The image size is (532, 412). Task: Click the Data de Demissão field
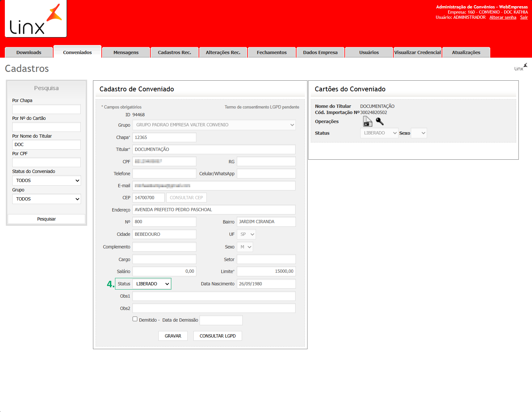point(221,320)
